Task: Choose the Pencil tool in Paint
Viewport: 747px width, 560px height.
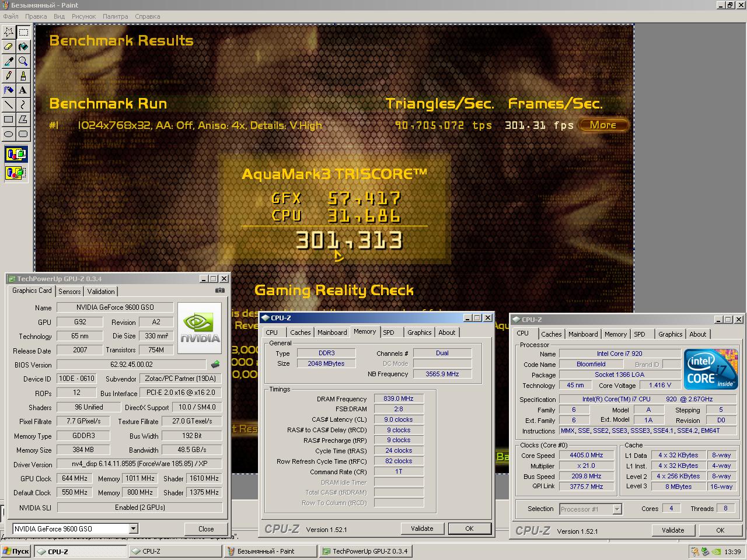Action: pyautogui.click(x=9, y=76)
